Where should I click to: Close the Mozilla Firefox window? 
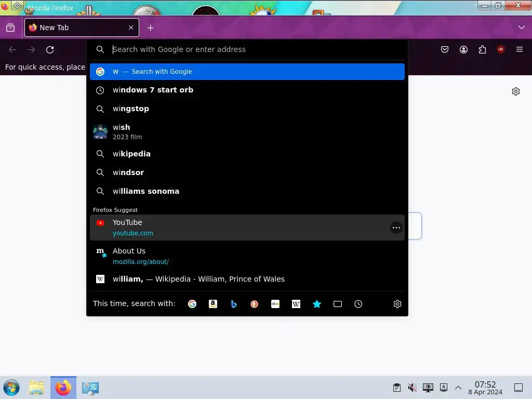coord(518,5)
